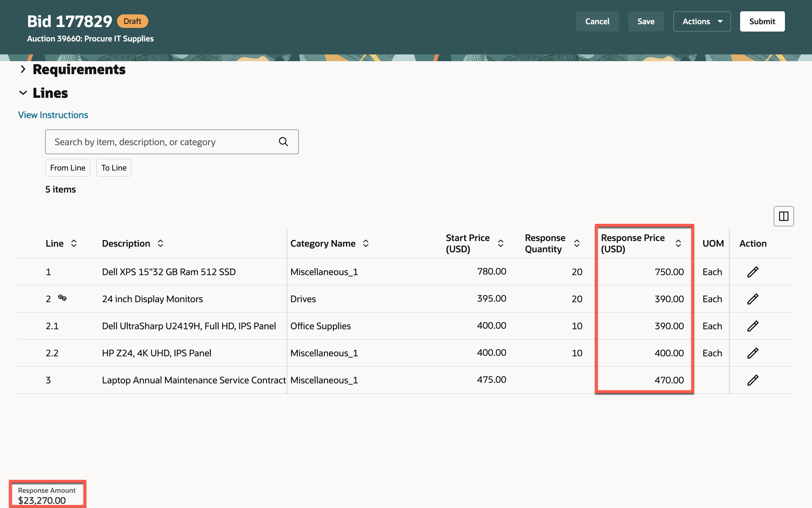Sort by Response Price (USD) column
Screen dimensions: 812x508
[678, 243]
